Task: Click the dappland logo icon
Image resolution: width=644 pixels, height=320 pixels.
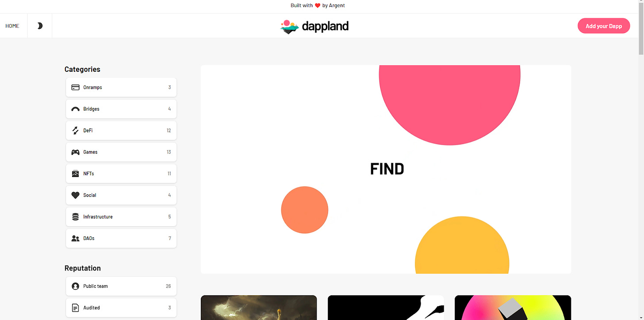Action: (290, 27)
